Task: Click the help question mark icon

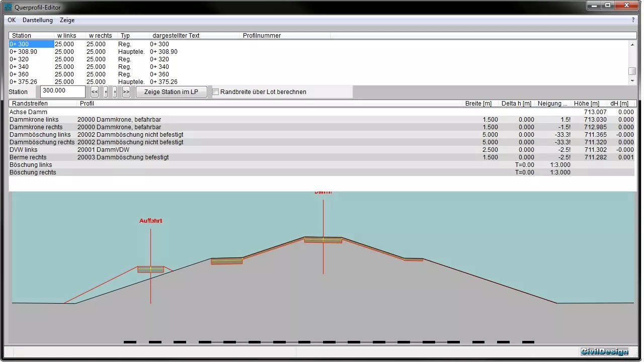Action: coord(633,20)
